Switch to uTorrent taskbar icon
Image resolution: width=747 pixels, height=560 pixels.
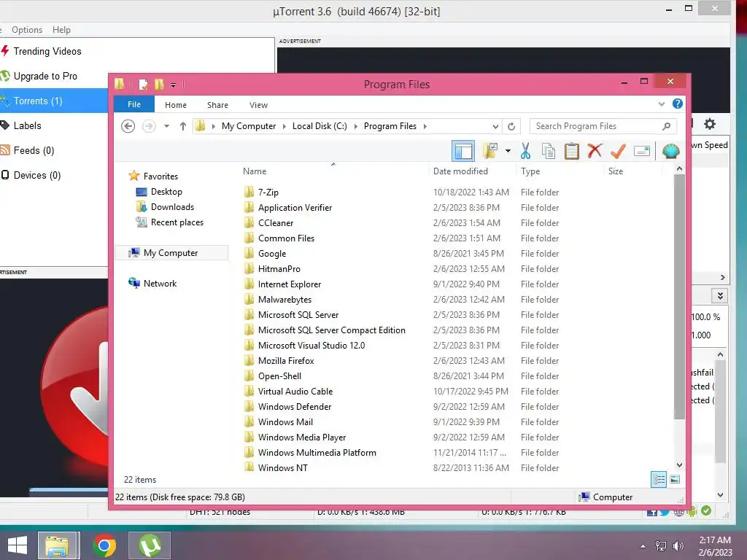(x=150, y=545)
